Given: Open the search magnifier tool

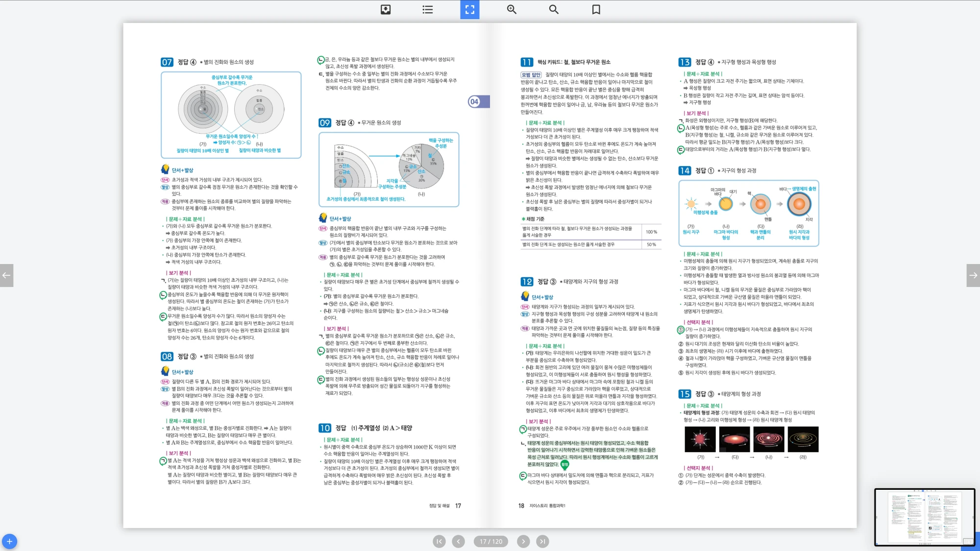Looking at the screenshot, I should pyautogui.click(x=554, y=9).
